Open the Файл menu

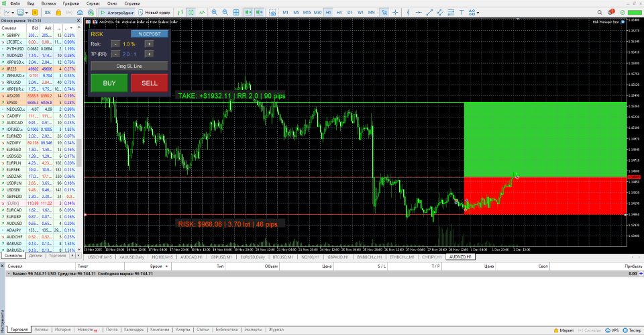coord(15,3)
